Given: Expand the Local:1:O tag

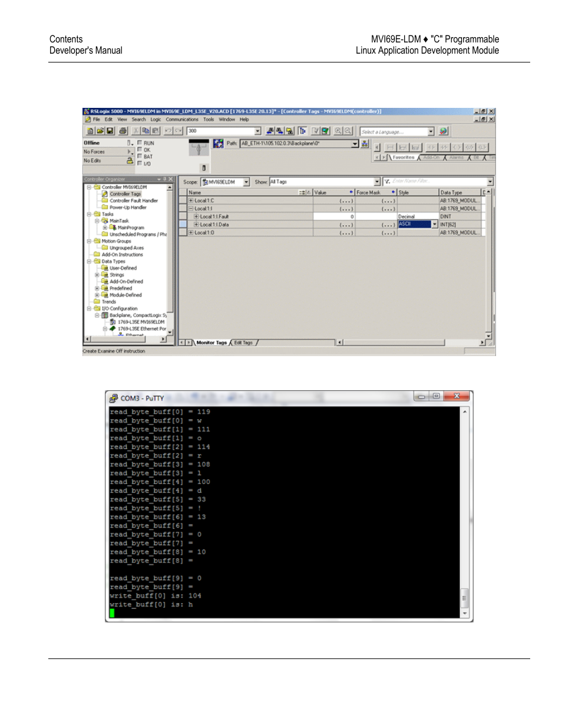Looking at the screenshot, I should 191,232.
